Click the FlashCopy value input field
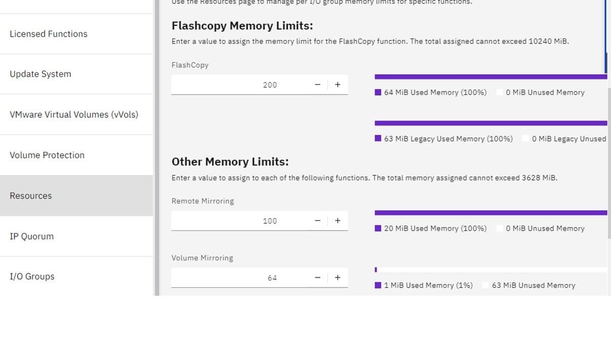The height and width of the screenshot is (364, 611). 240,84
